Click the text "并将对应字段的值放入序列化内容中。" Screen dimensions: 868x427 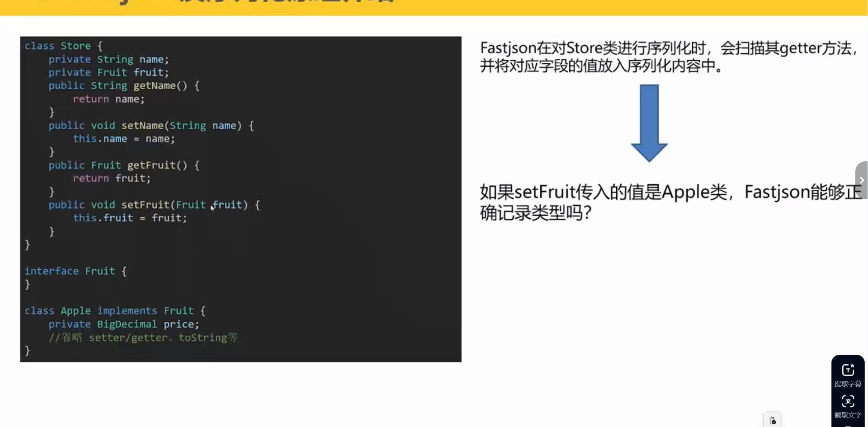click(602, 66)
